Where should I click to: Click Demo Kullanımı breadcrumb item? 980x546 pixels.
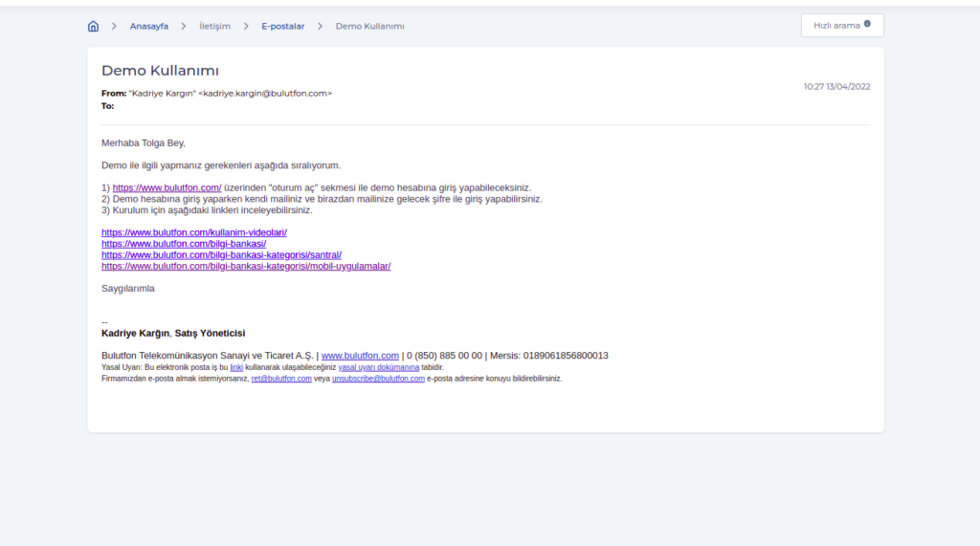pyautogui.click(x=370, y=26)
